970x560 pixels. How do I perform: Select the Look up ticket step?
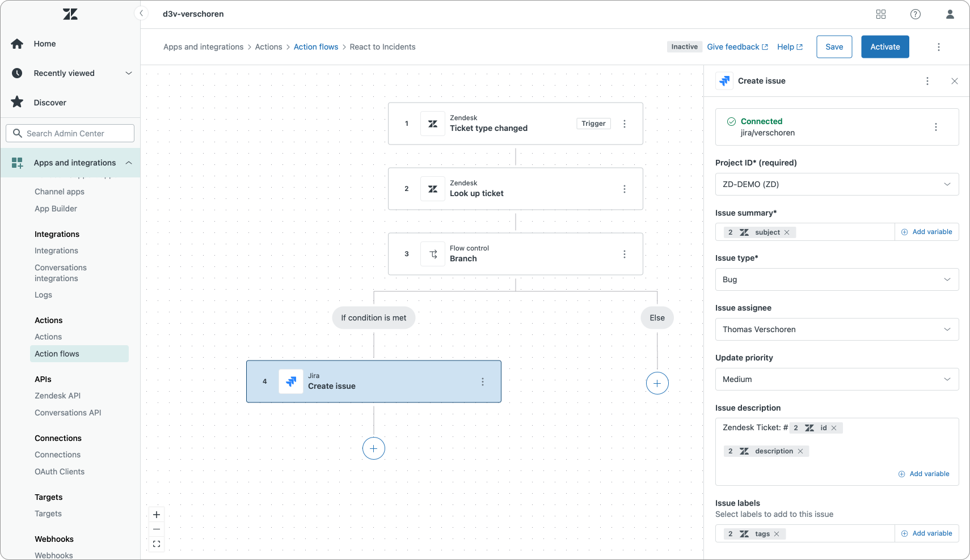pos(516,189)
